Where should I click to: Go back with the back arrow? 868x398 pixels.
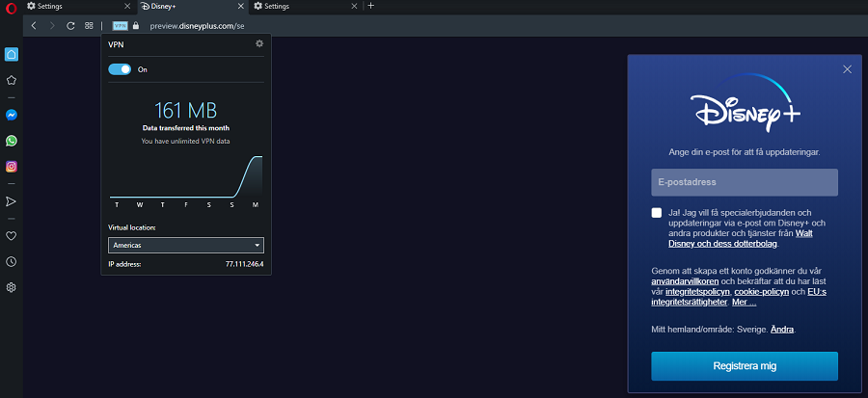pyautogui.click(x=34, y=25)
